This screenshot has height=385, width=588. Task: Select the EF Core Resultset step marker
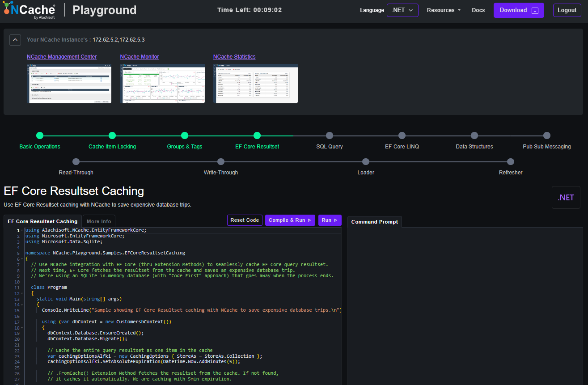[257, 135]
